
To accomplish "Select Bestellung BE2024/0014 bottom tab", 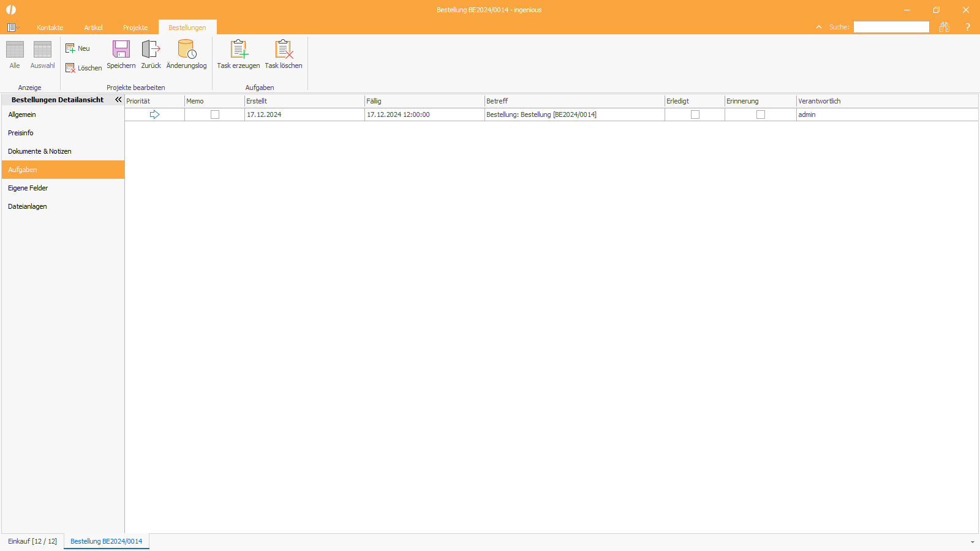I will [x=107, y=541].
